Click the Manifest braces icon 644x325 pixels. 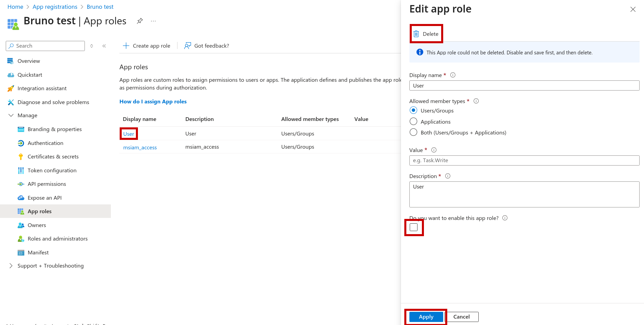point(21,253)
